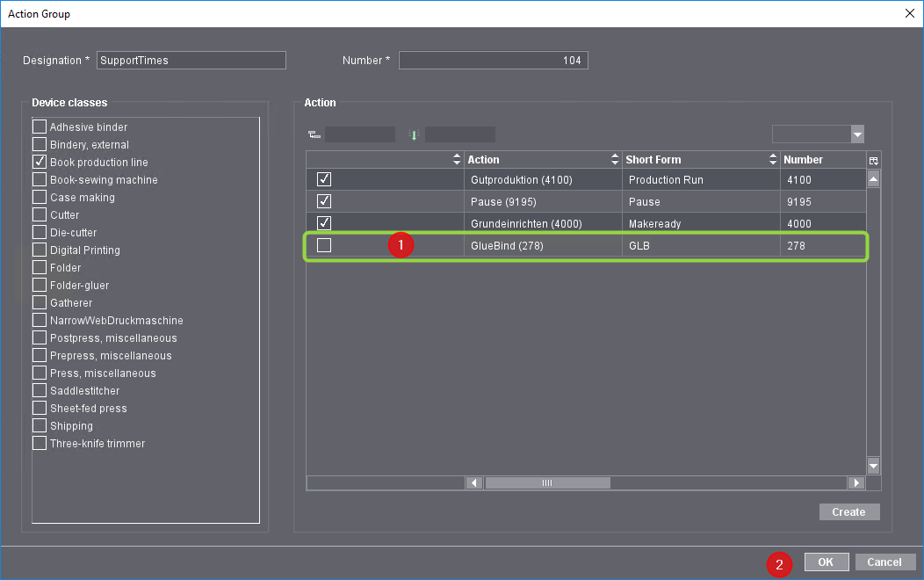Click the scroll-down arrow of the table scrollbar
The width and height of the screenshot is (924, 580).
point(873,466)
